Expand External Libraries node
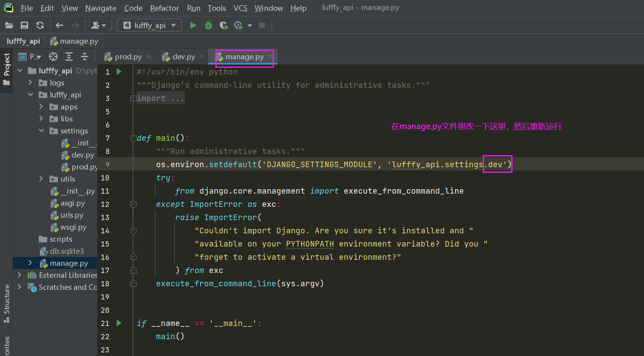644x356 pixels. tap(20, 275)
